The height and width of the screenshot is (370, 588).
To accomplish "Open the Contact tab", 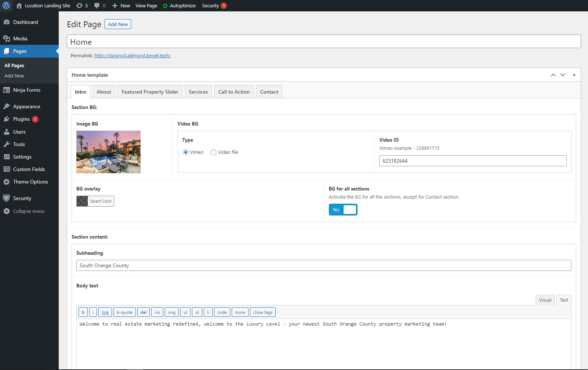I will point(269,92).
